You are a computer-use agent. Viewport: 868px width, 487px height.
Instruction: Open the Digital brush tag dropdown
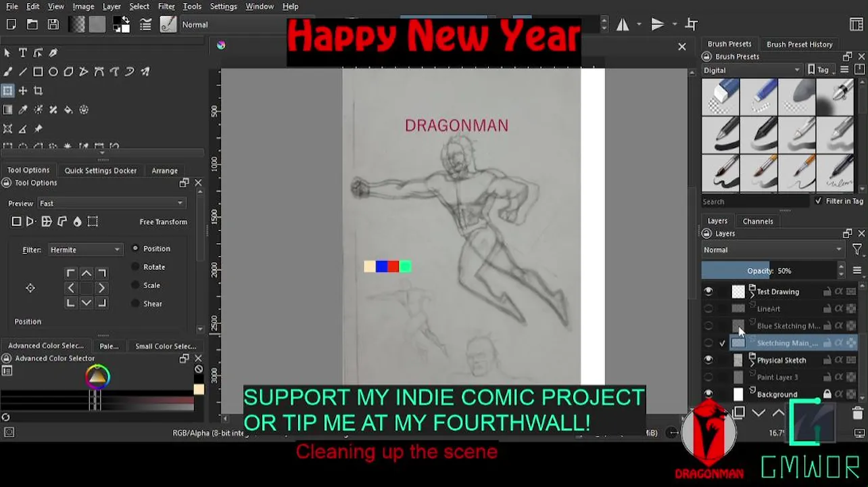click(751, 70)
